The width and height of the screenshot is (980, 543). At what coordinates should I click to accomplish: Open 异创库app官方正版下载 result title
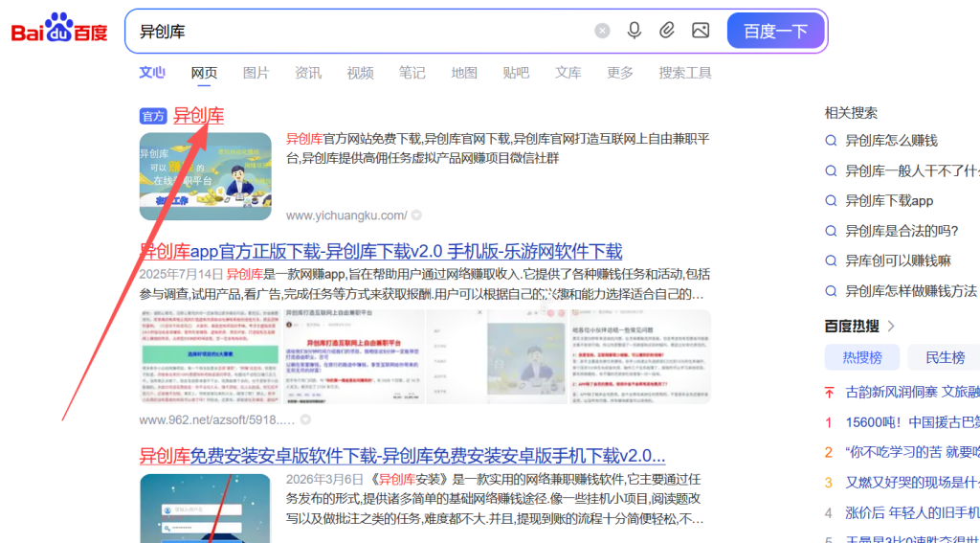pos(381,252)
